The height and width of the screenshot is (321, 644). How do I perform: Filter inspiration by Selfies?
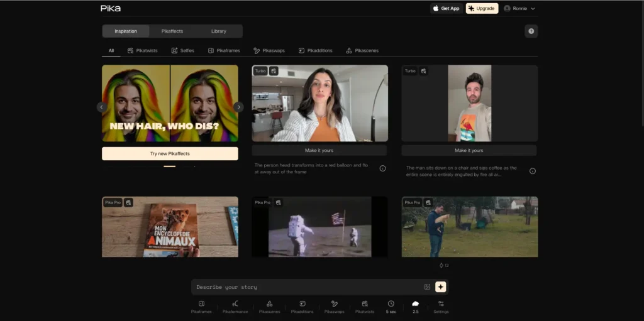183,50
